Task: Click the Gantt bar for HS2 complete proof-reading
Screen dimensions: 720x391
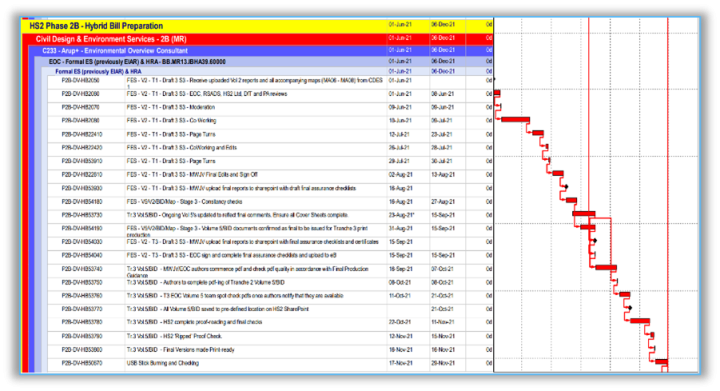Action: [640, 320]
